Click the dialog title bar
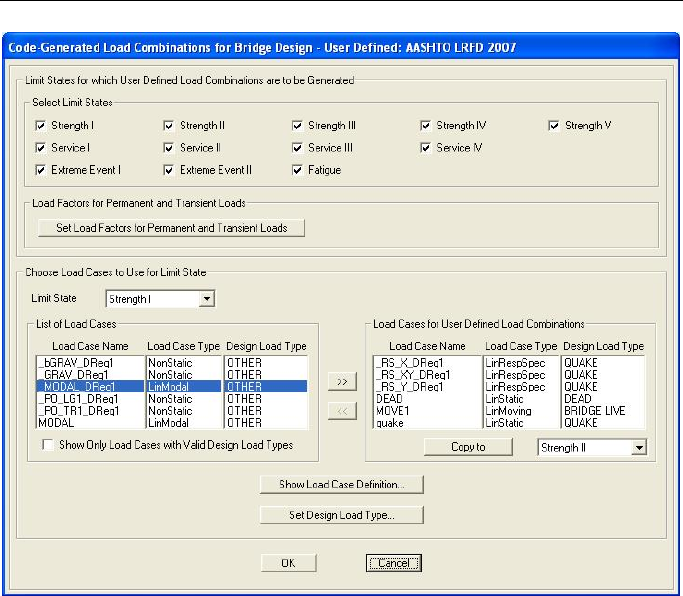 [341, 47]
